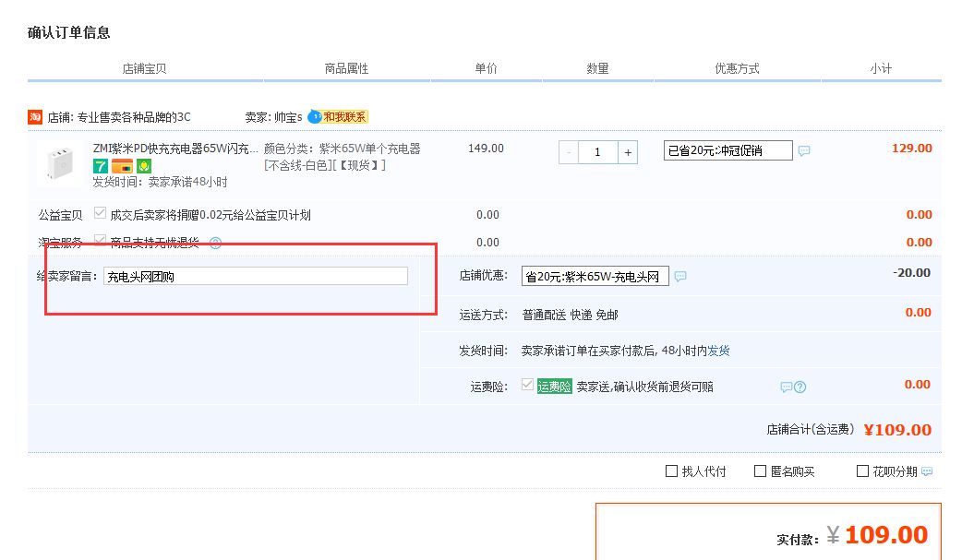Image resolution: width=974 pixels, height=560 pixels.
Task: Toggle the 淘宝服务 无忧退货 checkbox
Action: (100, 240)
